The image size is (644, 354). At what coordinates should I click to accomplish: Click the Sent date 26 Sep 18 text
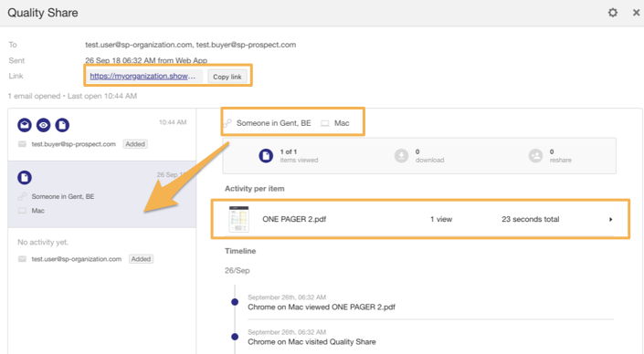coord(146,60)
